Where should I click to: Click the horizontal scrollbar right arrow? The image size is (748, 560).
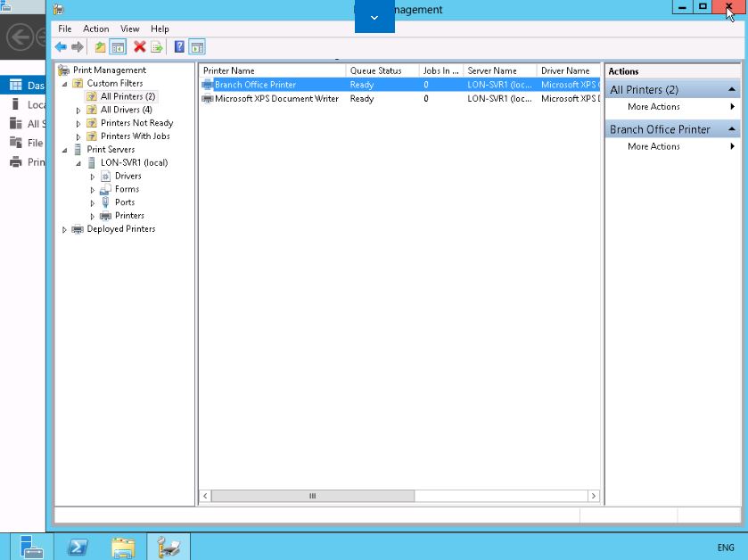point(594,496)
